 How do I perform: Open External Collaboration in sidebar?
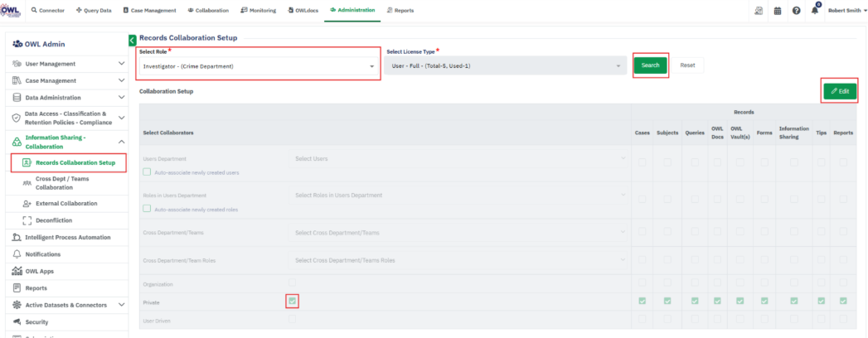click(65, 203)
